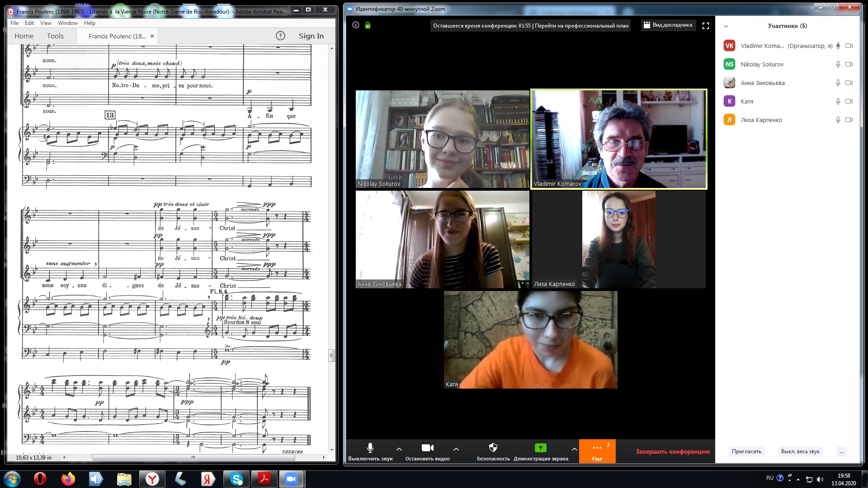Select Nikolay Sokurov video tile

pos(442,139)
